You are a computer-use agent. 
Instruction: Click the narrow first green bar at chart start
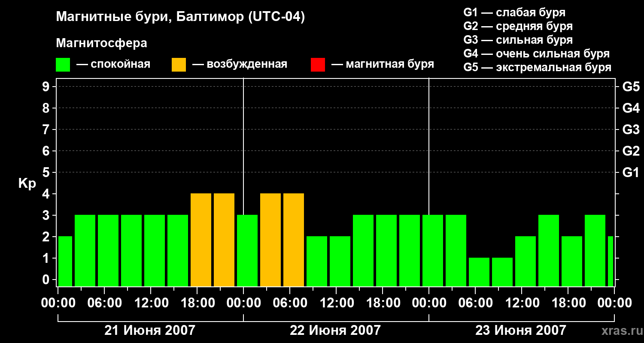pyautogui.click(x=65, y=261)
